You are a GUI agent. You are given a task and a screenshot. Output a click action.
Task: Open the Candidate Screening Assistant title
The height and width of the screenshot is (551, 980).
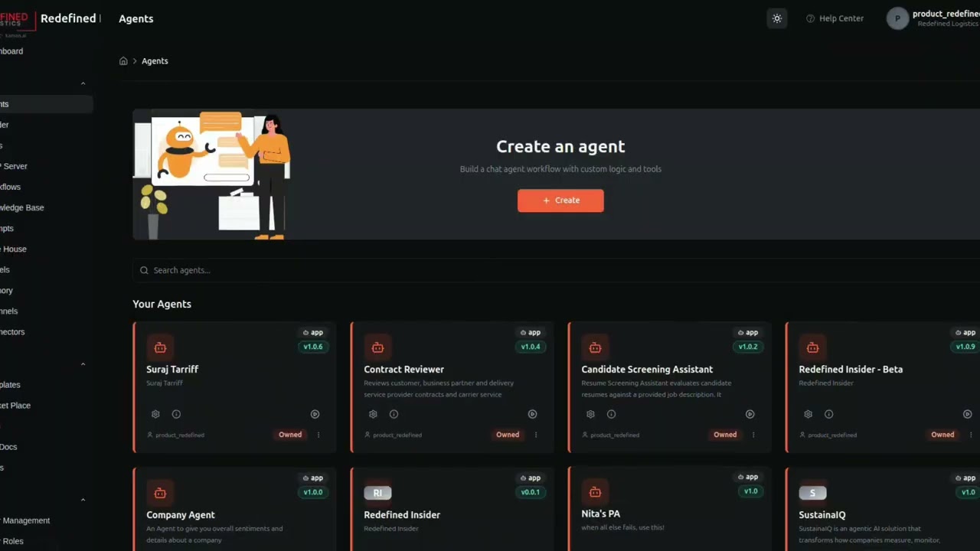point(647,369)
